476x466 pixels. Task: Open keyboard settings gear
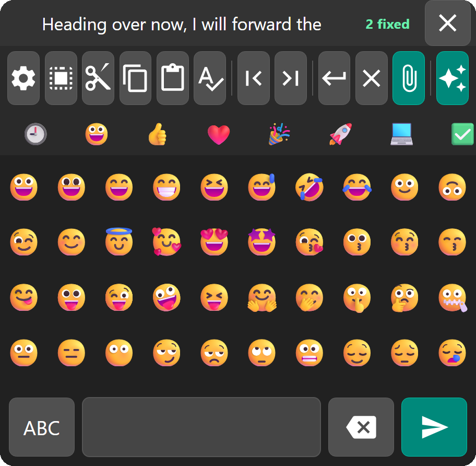coord(23,78)
